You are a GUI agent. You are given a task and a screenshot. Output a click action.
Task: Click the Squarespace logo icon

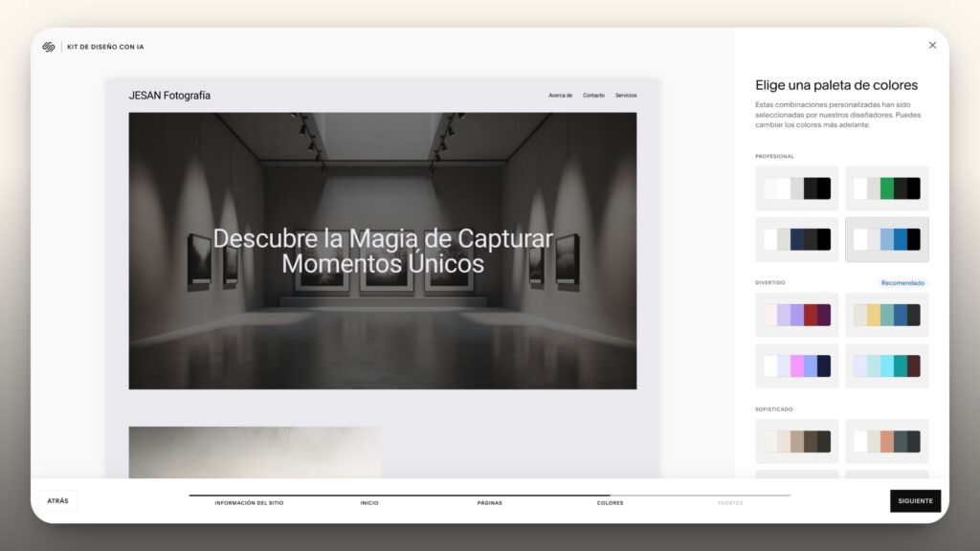coord(49,47)
